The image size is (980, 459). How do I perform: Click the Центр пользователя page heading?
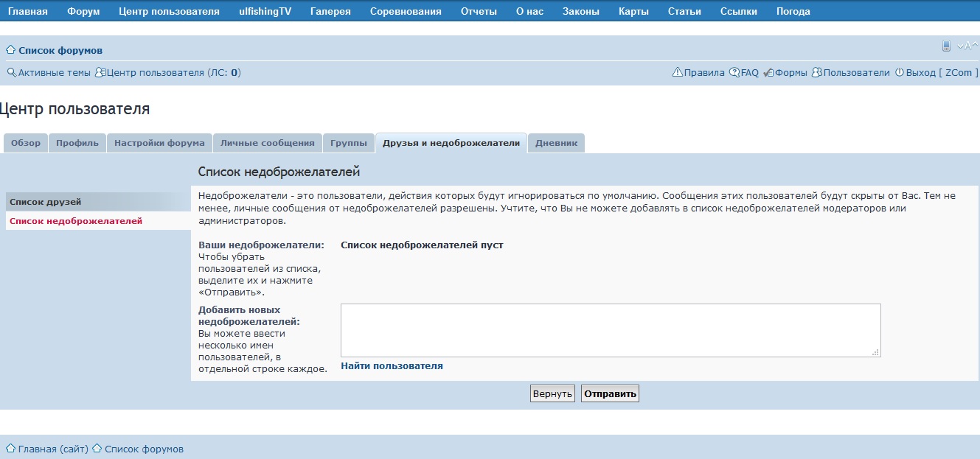(75, 109)
